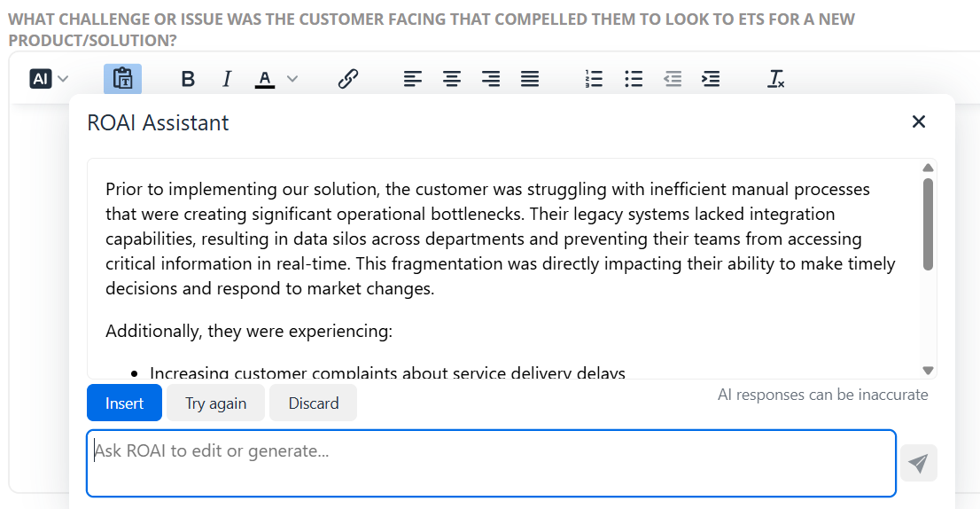Click Try again to regenerate response
The width and height of the screenshot is (980, 509).
pyautogui.click(x=215, y=403)
